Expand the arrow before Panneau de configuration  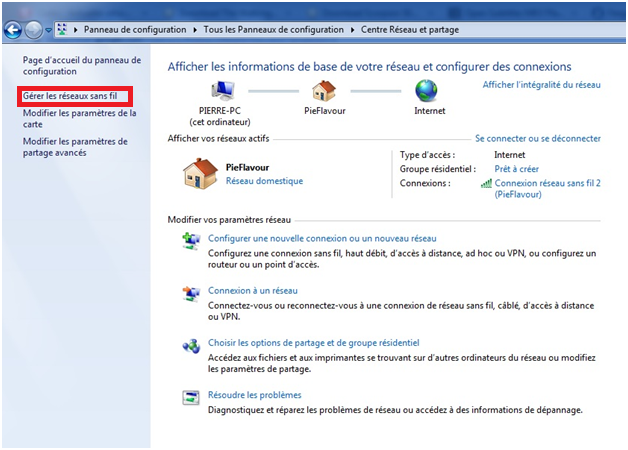[x=75, y=30]
